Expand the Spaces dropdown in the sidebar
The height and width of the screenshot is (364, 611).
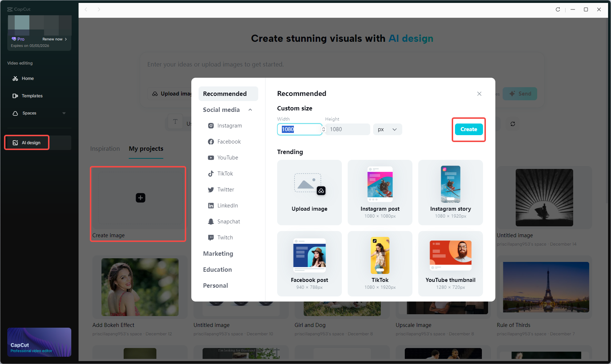coord(64,113)
